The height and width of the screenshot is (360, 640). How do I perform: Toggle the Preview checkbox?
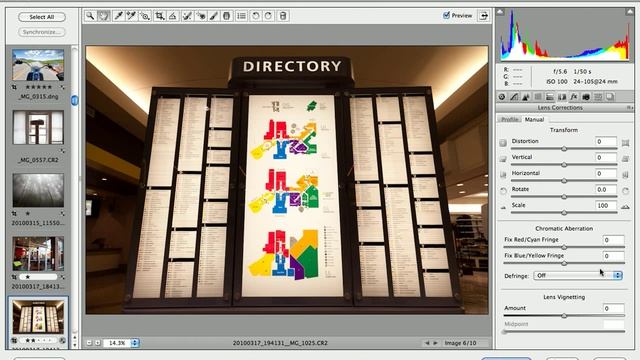[x=446, y=15]
